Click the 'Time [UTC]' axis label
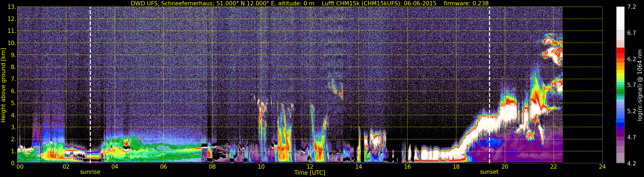This screenshot has height=177, width=644. click(x=310, y=172)
